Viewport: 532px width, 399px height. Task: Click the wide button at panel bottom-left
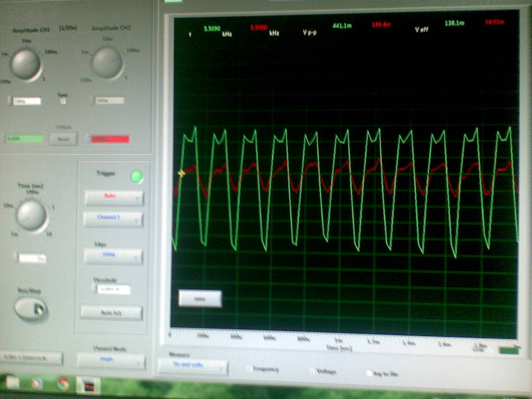[x=31, y=358]
